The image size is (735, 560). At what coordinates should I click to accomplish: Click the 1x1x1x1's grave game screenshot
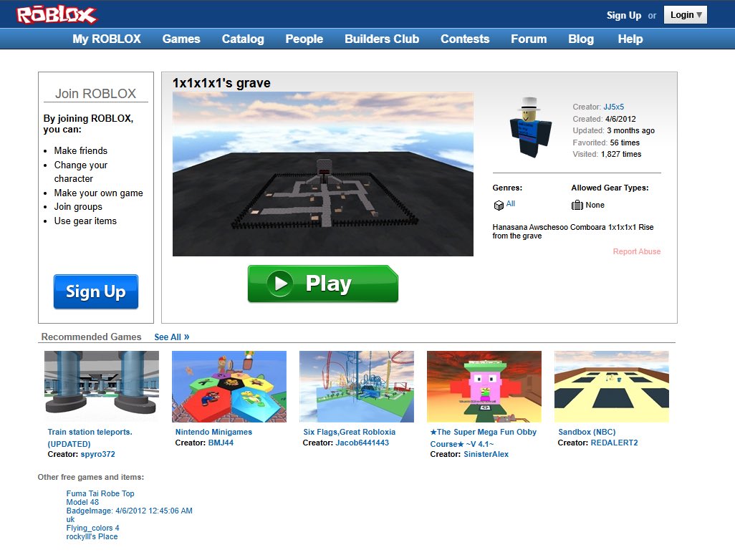tap(323, 174)
